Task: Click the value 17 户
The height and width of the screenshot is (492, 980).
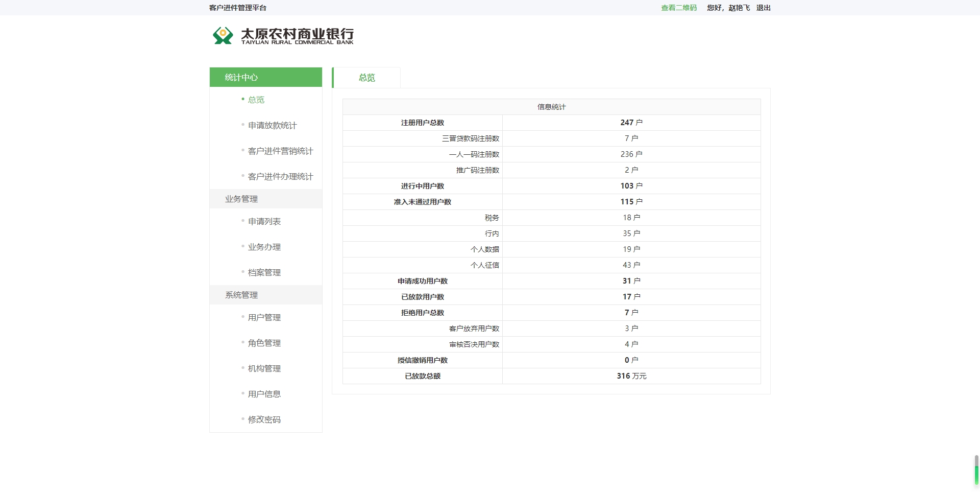Action: pos(631,297)
